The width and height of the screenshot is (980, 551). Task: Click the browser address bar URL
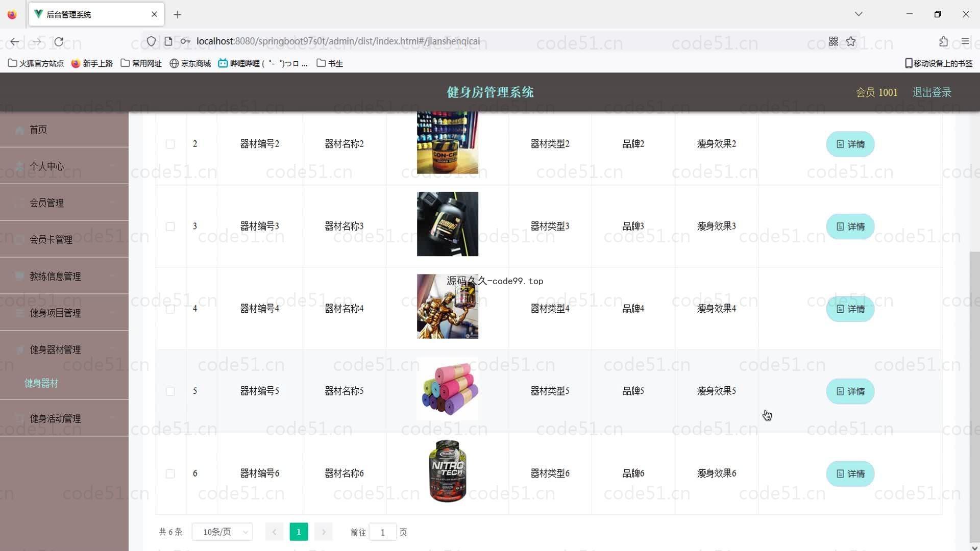(338, 41)
